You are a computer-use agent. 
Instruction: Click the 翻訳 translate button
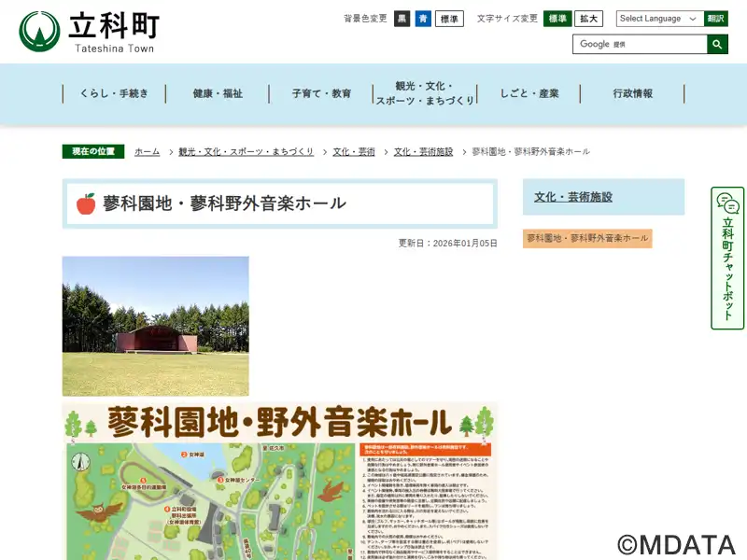point(716,19)
